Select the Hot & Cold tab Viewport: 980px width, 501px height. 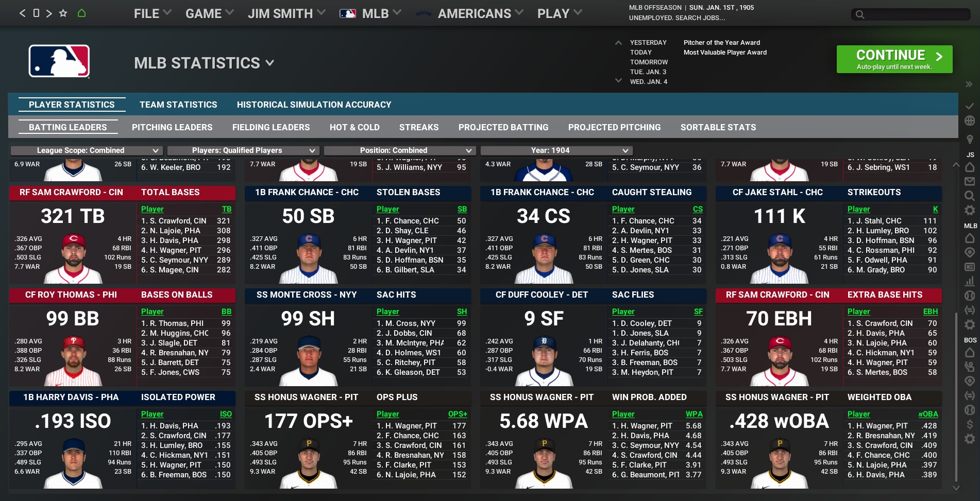pos(354,127)
